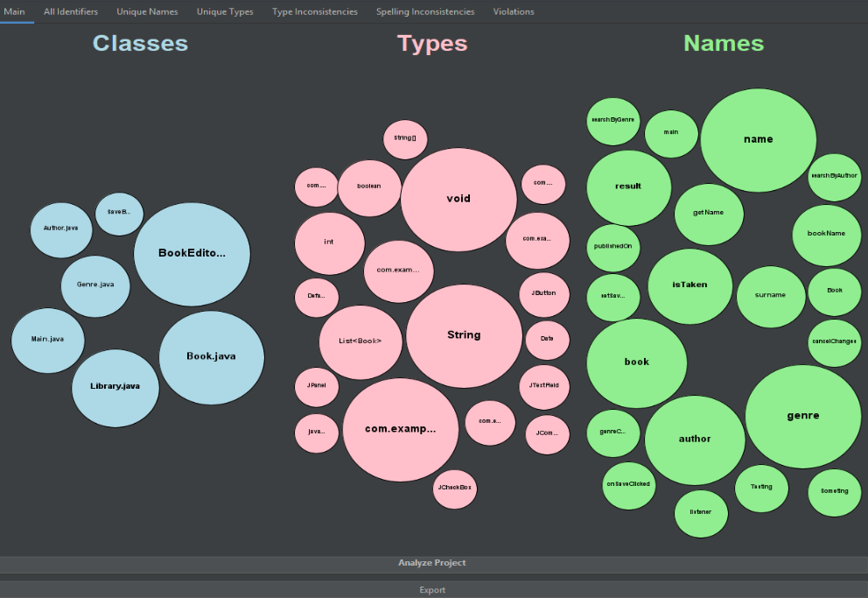868x598 pixels.
Task: Select the setSav... name bubble
Action: (612, 298)
